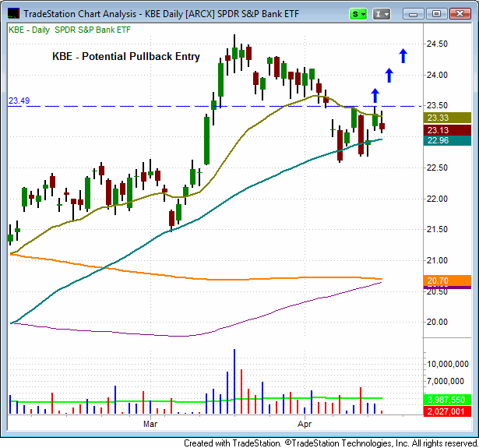Click the 'KBE - Daily' symbol label
This screenshot has width=479, height=448.
pyautogui.click(x=29, y=30)
